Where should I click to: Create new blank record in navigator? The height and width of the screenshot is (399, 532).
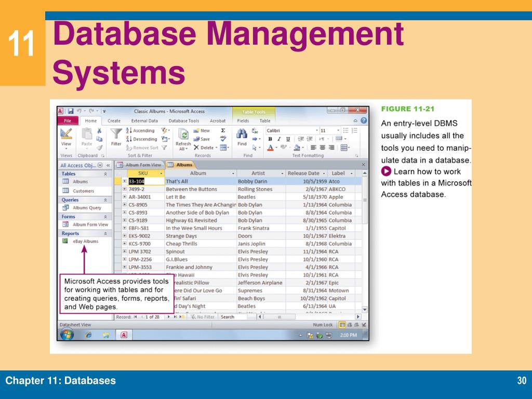pyautogui.click(x=182, y=317)
